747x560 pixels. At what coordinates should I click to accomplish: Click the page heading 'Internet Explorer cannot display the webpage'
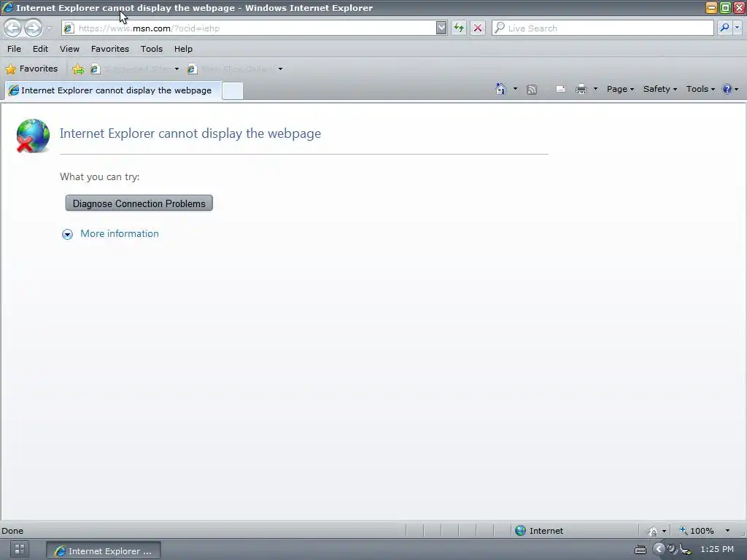190,133
